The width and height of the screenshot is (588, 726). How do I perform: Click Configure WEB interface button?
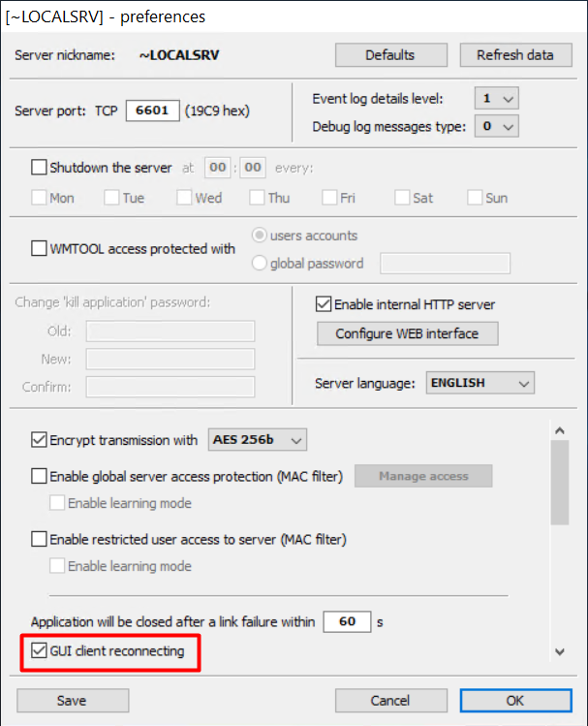click(x=407, y=333)
